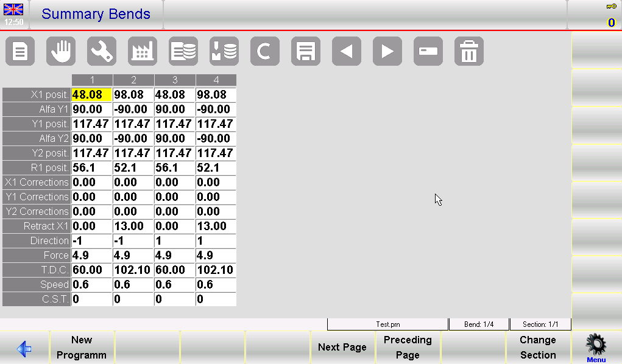This screenshot has height=364, width=622.
Task: Click the Summary Bends title
Action: point(96,14)
